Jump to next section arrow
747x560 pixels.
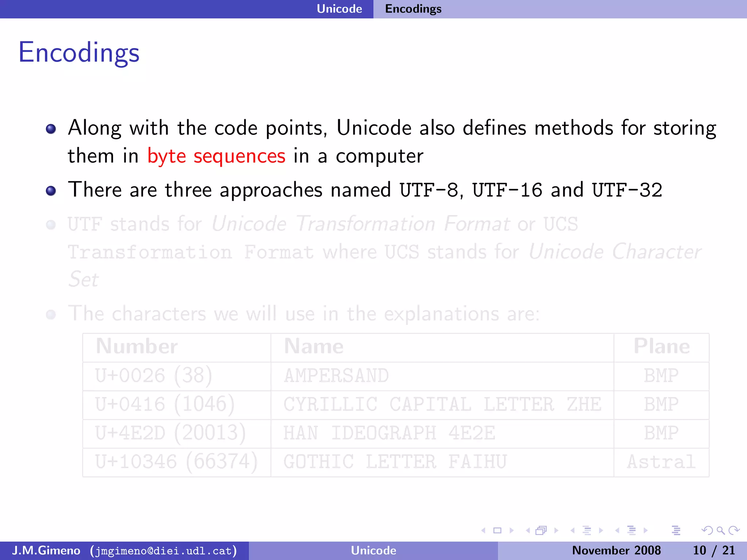[x=646, y=530]
